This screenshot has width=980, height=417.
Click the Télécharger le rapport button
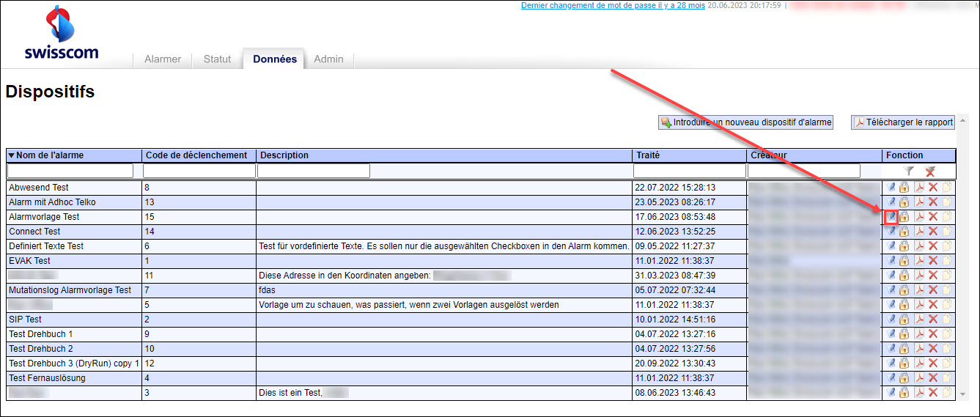point(903,122)
